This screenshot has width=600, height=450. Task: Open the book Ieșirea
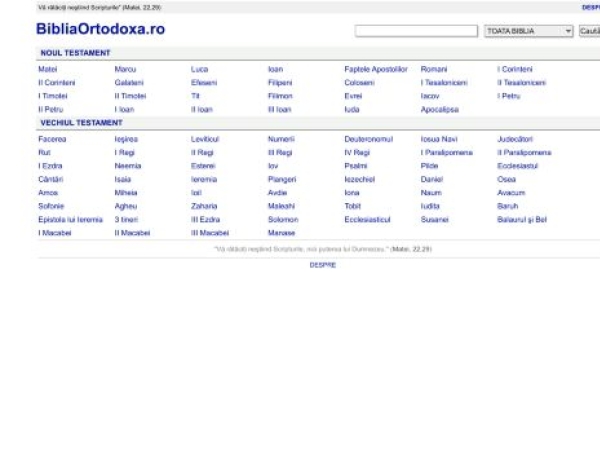tap(126, 139)
